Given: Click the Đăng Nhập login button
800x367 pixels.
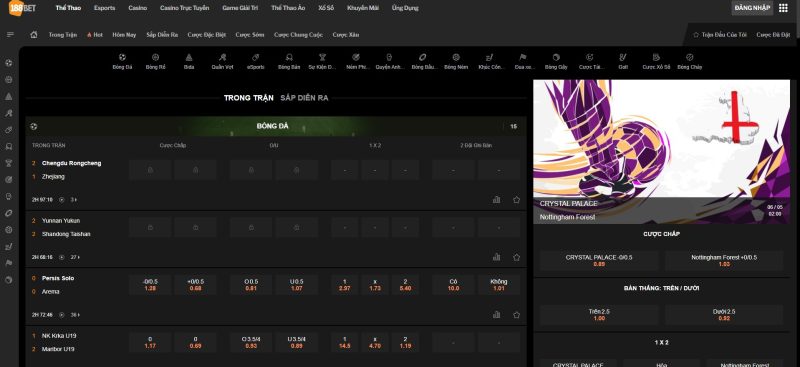Looking at the screenshot, I should tap(752, 8).
